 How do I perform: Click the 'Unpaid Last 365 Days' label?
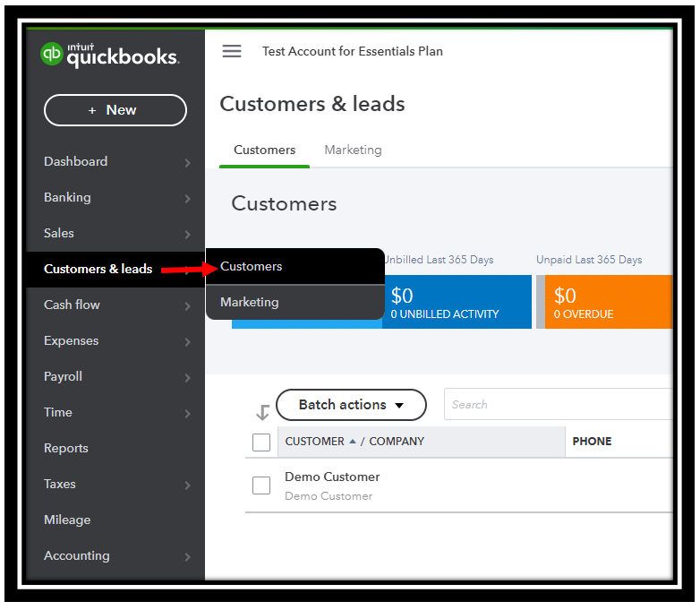click(x=589, y=260)
